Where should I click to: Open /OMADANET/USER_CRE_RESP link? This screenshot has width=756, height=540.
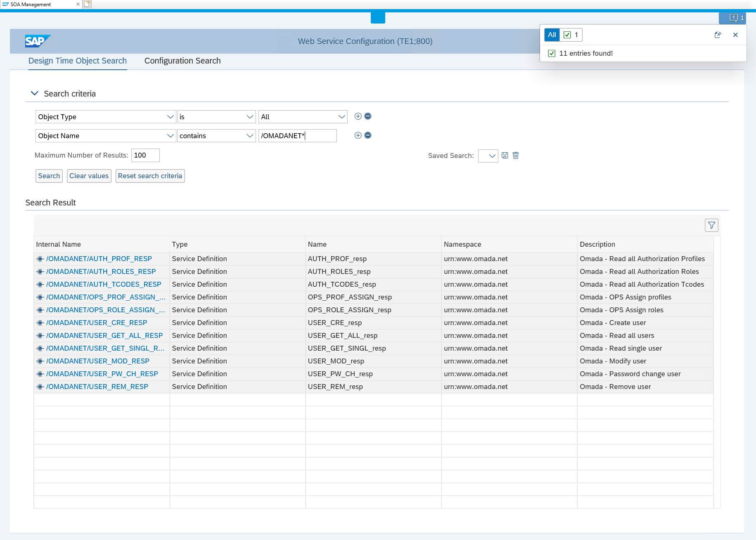(97, 323)
